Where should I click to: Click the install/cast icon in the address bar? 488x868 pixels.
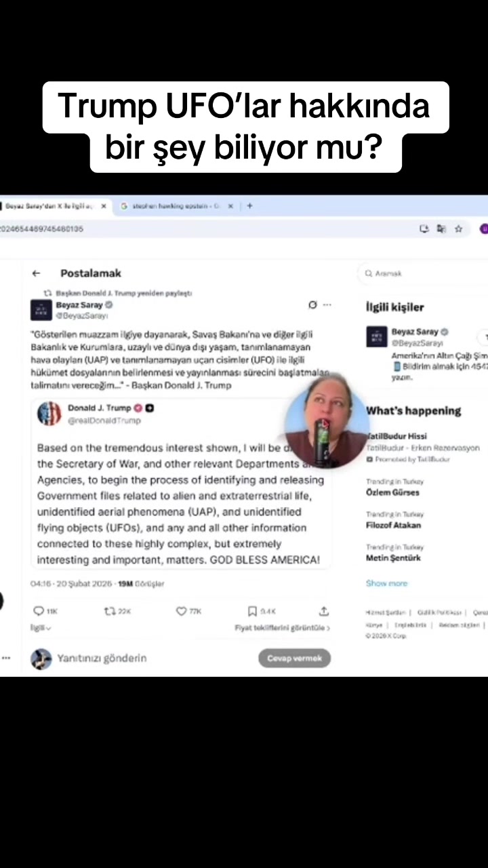[x=424, y=229]
